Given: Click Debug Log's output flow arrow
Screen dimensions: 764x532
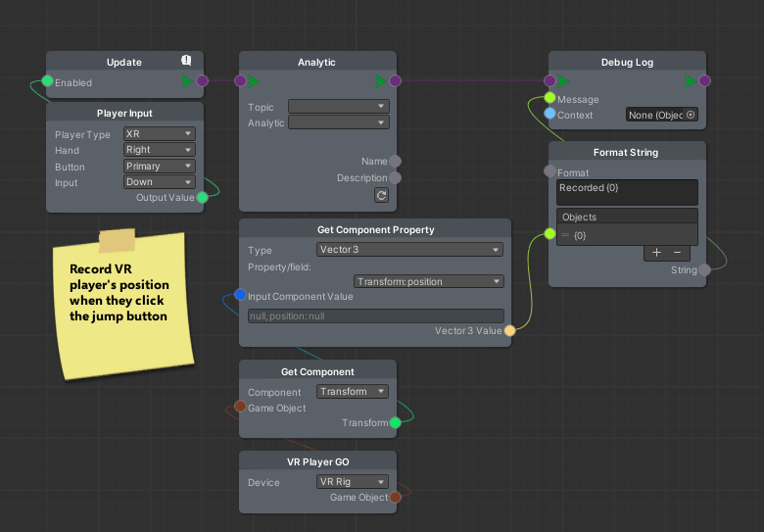Looking at the screenshot, I should [690, 81].
